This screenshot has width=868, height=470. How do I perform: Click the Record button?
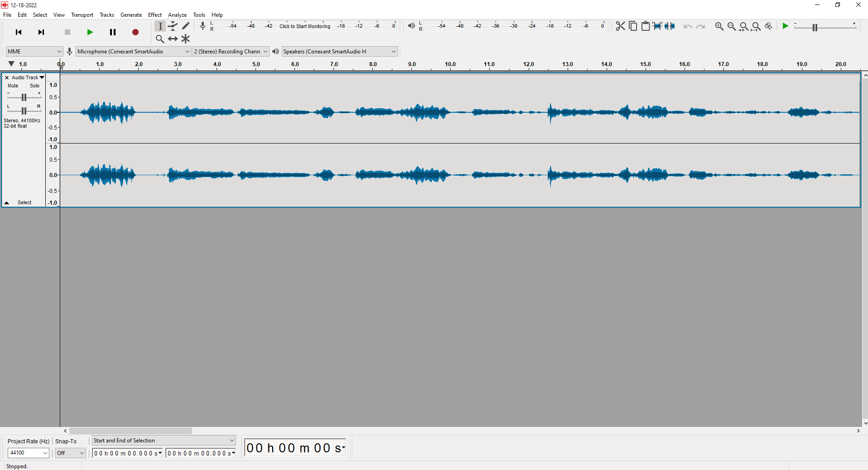pos(135,32)
